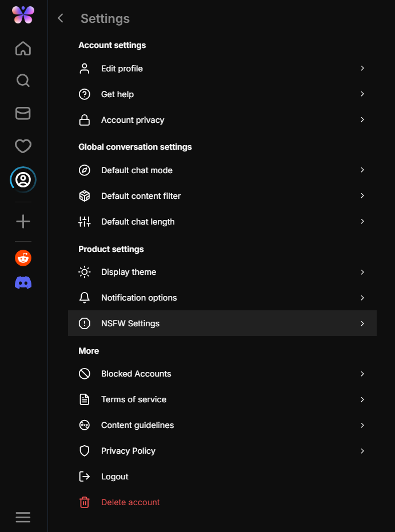Open the Discord server icon

[23, 282]
